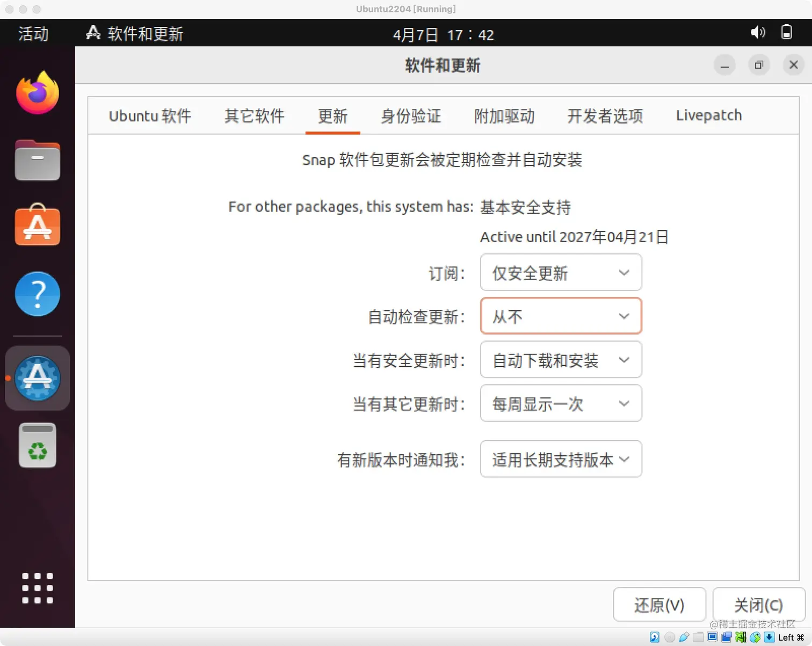Open the volume speaker indicator

click(758, 33)
